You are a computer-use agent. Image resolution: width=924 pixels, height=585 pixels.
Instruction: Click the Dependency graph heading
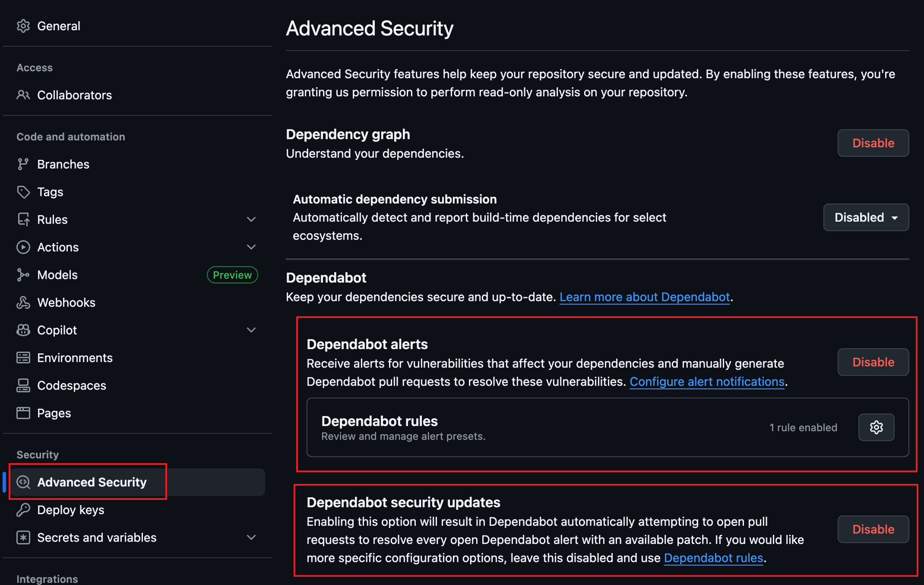tap(348, 134)
